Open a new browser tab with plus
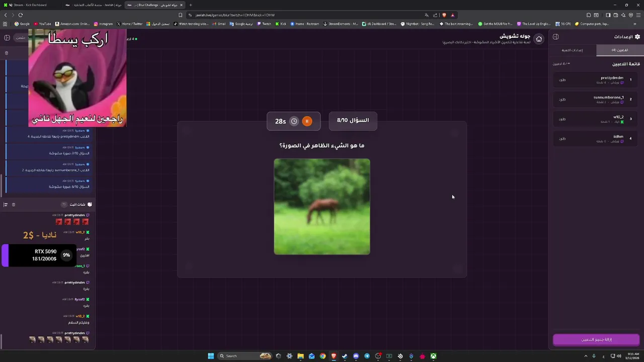This screenshot has height=362, width=644. point(191,5)
